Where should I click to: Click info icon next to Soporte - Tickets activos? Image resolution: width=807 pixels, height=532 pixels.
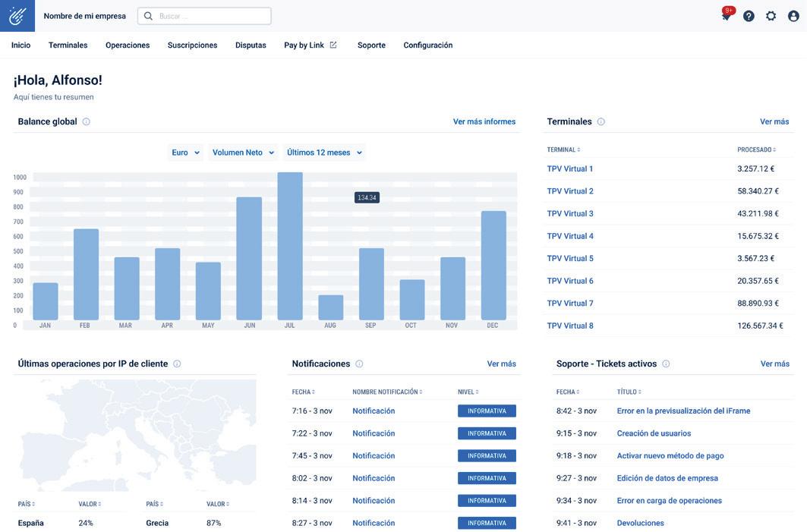(x=666, y=364)
